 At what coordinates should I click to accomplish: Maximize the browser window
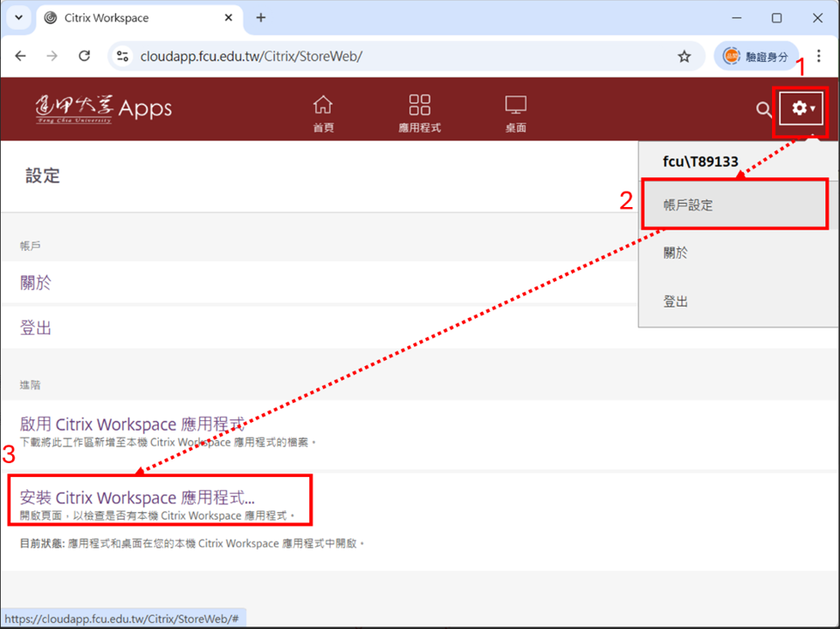(x=777, y=17)
